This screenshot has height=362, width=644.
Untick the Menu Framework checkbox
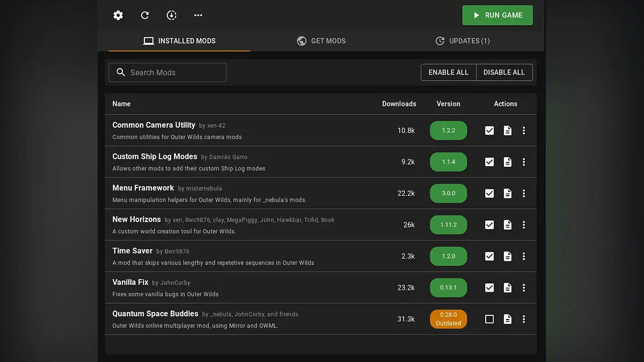[x=489, y=193]
